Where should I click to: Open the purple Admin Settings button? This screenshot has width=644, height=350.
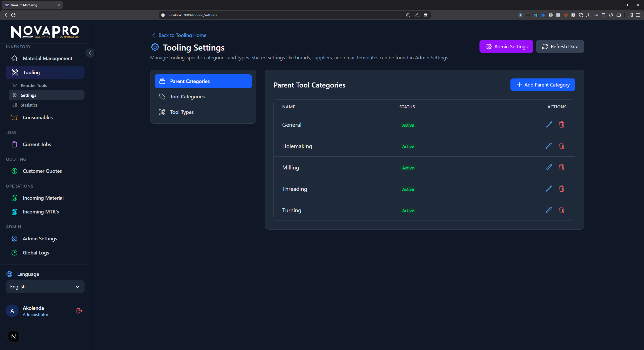tap(506, 47)
